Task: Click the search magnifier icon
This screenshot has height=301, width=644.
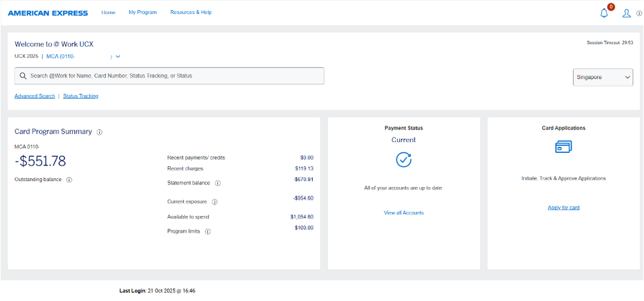Action: coord(23,76)
